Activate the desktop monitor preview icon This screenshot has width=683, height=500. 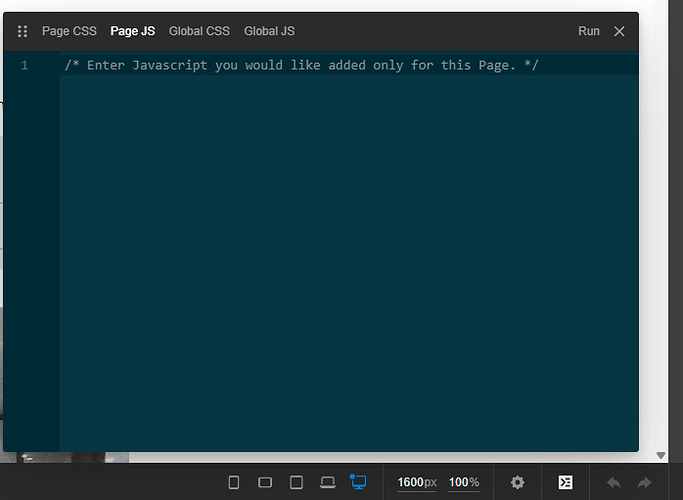point(358,482)
